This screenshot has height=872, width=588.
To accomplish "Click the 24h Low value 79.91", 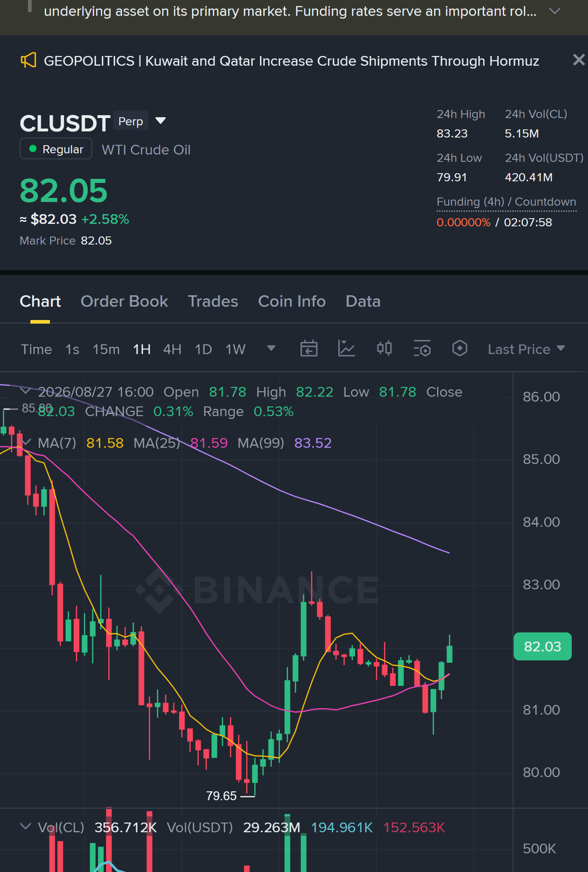I will click(x=452, y=177).
